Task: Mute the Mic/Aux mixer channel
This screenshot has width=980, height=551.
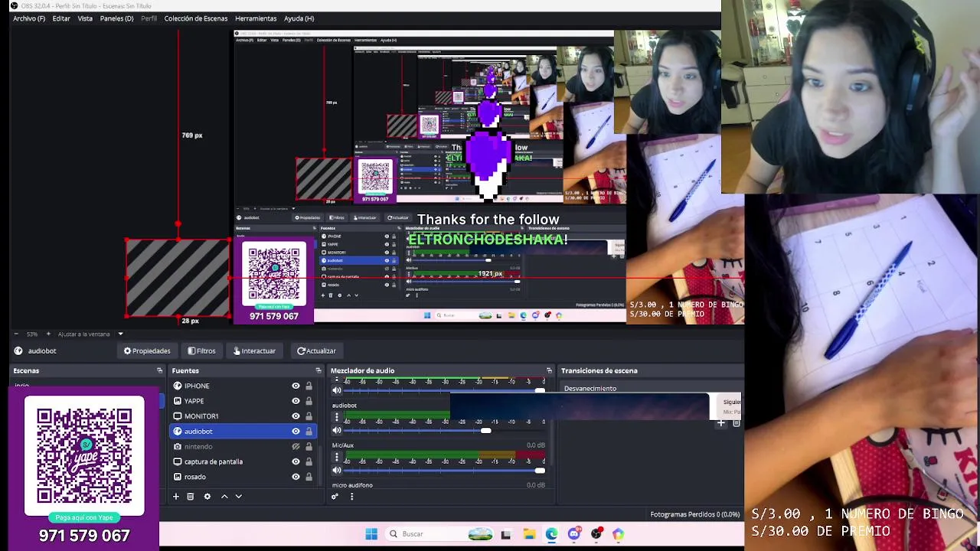Action: click(336, 470)
